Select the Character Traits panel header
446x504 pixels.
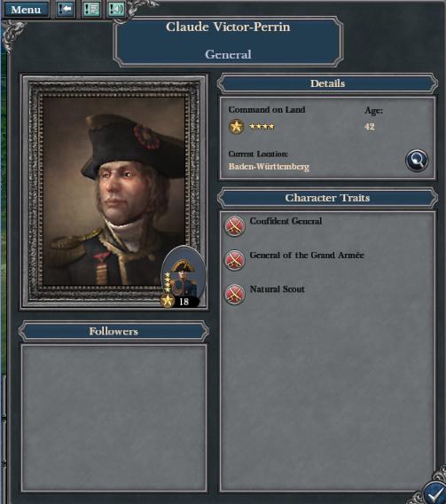pos(327,198)
